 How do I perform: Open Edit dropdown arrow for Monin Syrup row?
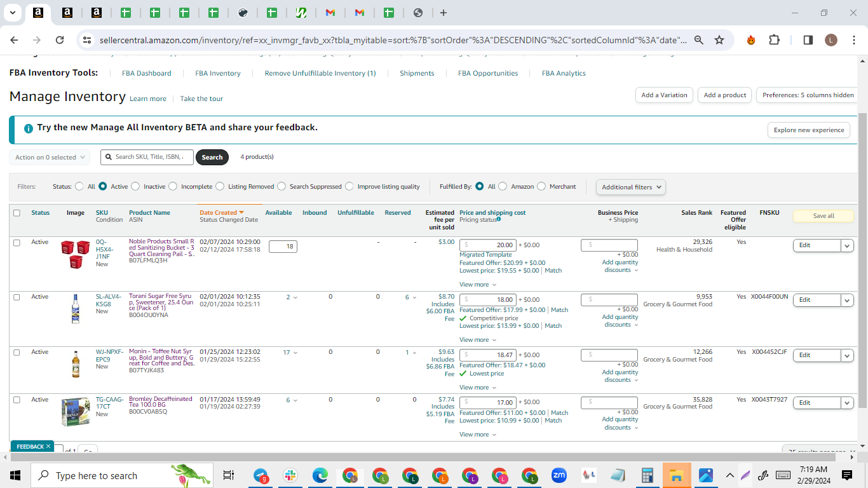[847, 355]
